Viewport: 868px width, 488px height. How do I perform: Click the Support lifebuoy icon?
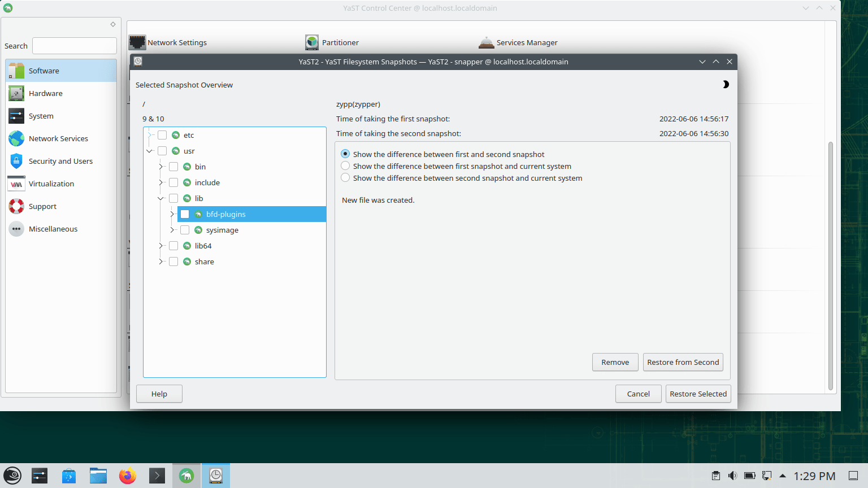click(x=16, y=206)
